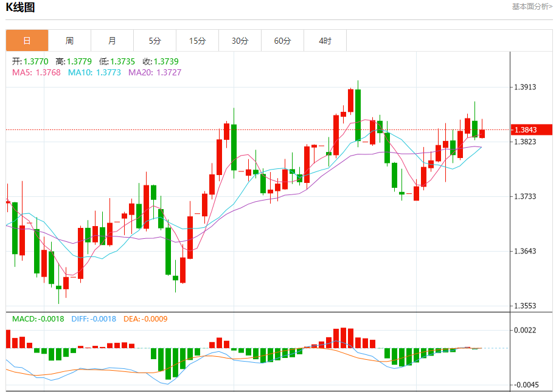Click the 高: 1.3779 high price

(x=74, y=61)
